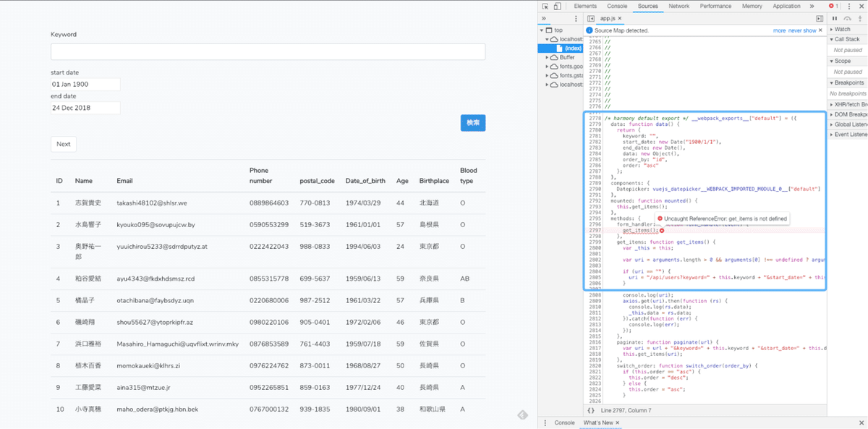
Task: Step over next function call
Action: click(847, 18)
